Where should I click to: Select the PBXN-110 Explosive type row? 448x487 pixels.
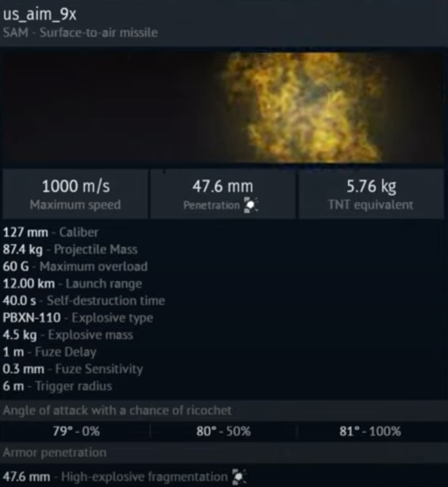click(x=78, y=318)
